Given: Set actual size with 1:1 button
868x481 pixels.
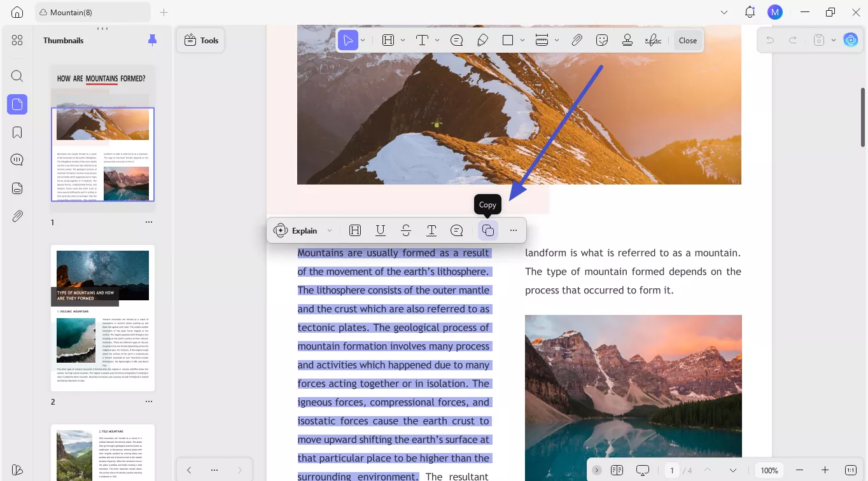Looking at the screenshot, I should click(851, 470).
